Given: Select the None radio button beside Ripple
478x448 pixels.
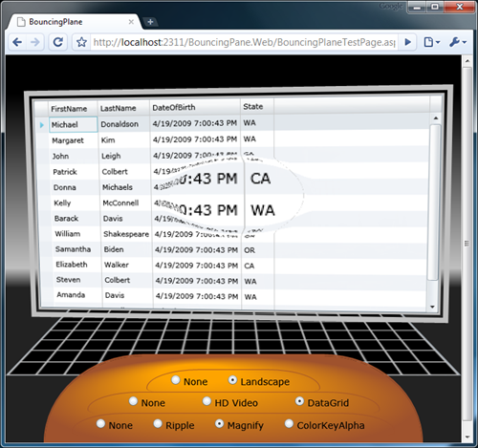Looking at the screenshot, I should [100, 424].
